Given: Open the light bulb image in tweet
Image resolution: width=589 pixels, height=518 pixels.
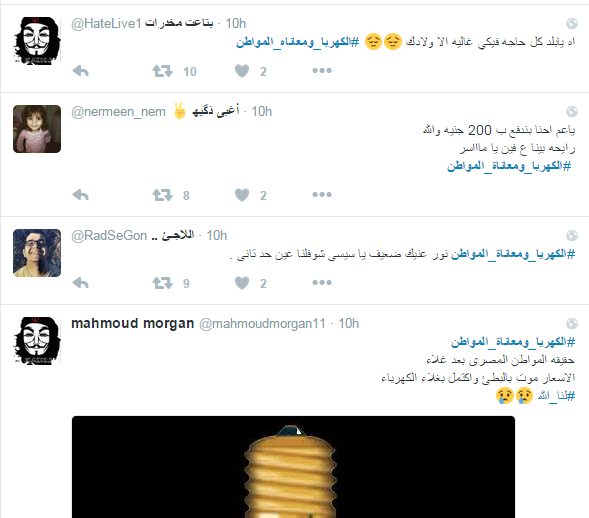Looking at the screenshot, I should [x=293, y=467].
